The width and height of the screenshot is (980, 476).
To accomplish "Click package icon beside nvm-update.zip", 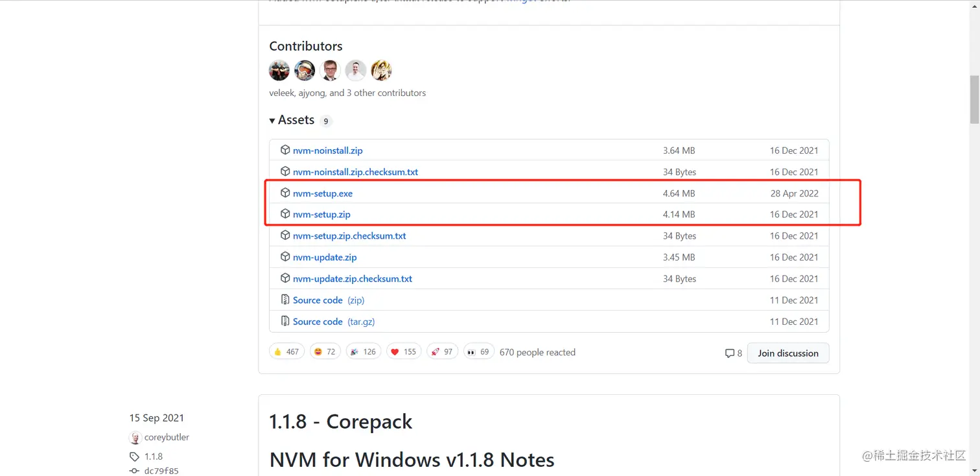I will coord(285,257).
